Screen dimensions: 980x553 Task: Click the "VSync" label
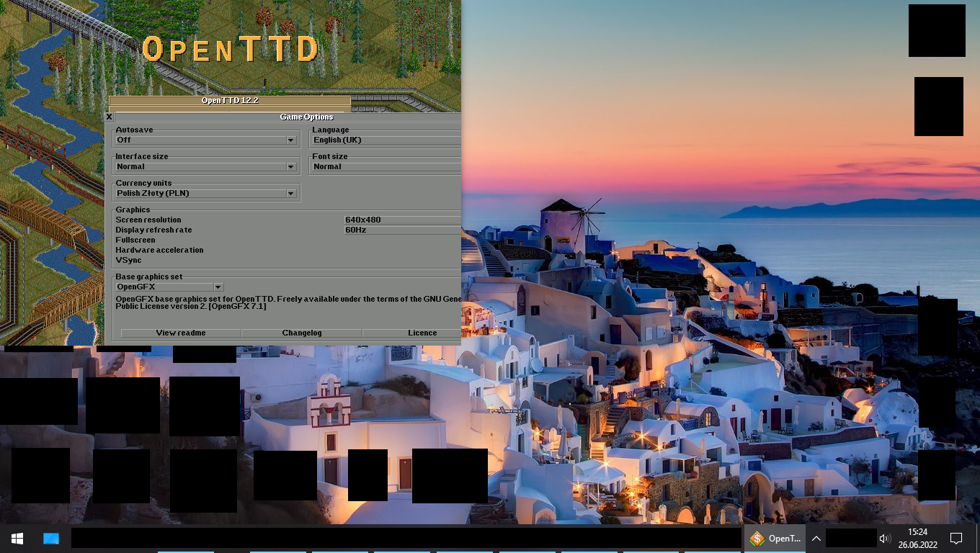point(128,260)
